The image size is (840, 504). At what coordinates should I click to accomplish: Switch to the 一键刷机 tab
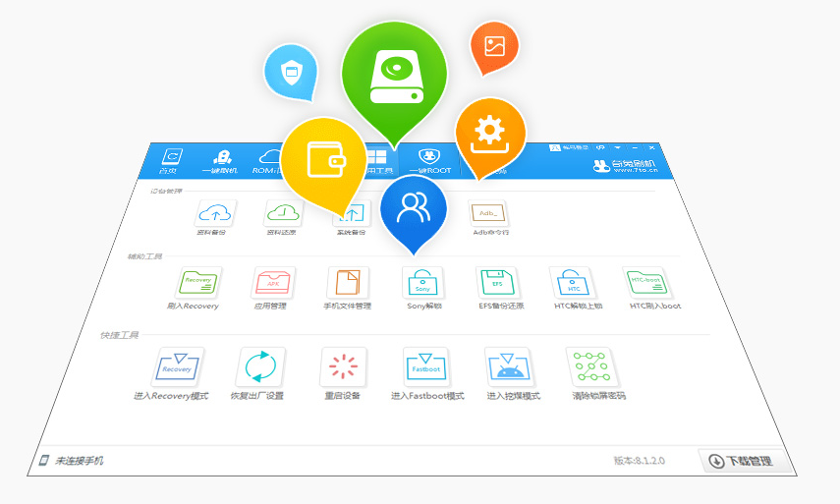click(x=221, y=162)
